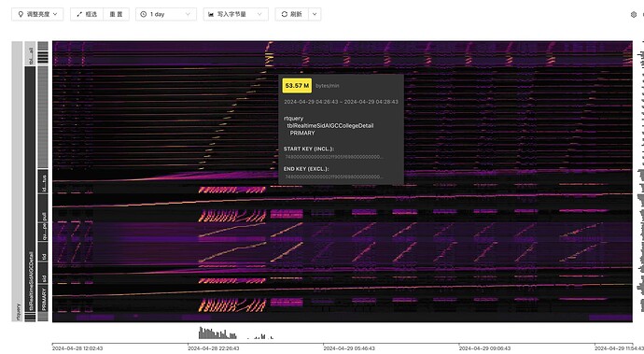The image size is (644, 354).
Task: Click the reset zoom button
Action: click(x=116, y=14)
